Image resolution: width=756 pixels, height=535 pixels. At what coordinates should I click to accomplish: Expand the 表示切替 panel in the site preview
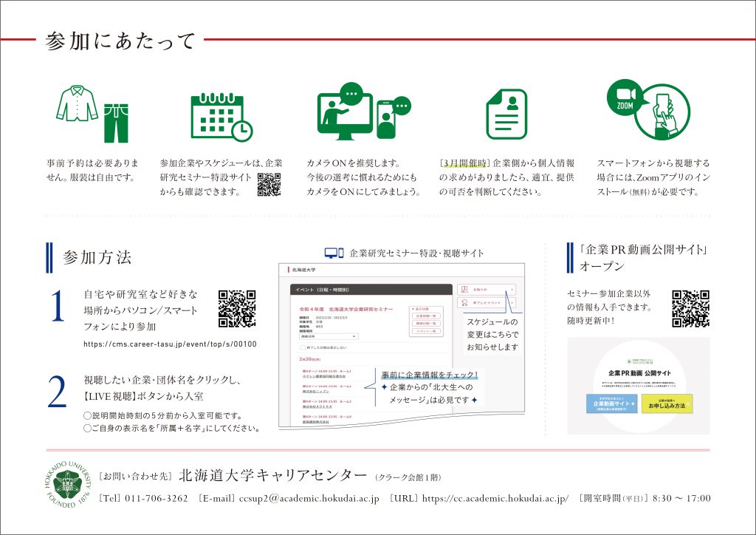point(426,309)
